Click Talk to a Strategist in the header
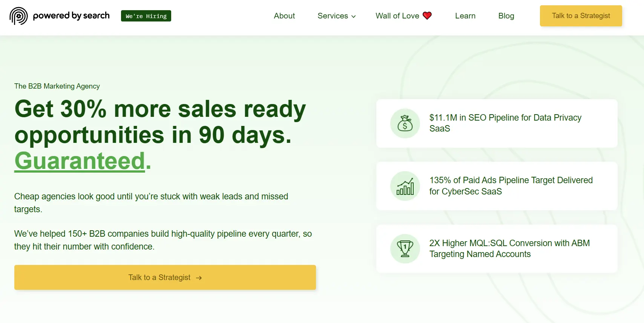The height and width of the screenshot is (323, 644). 581,16
